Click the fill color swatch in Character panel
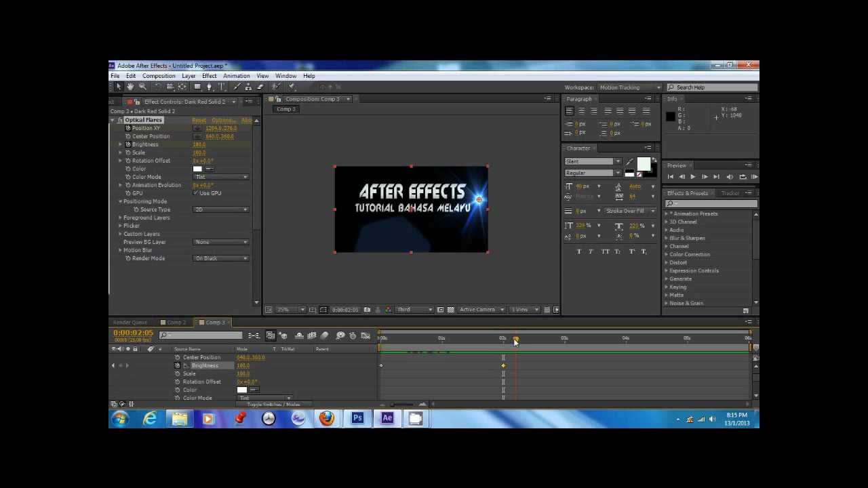The image size is (868, 488). click(x=643, y=163)
